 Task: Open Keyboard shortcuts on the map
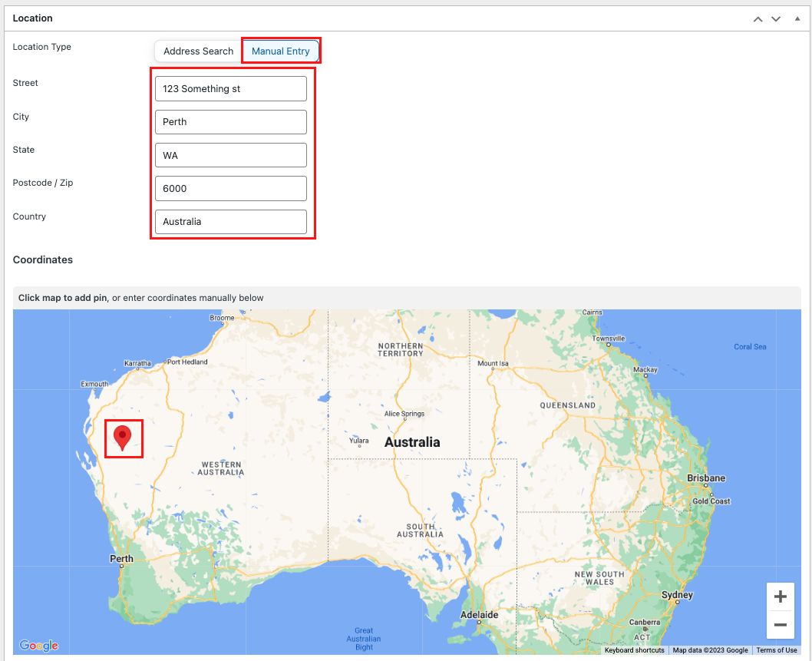(x=634, y=650)
